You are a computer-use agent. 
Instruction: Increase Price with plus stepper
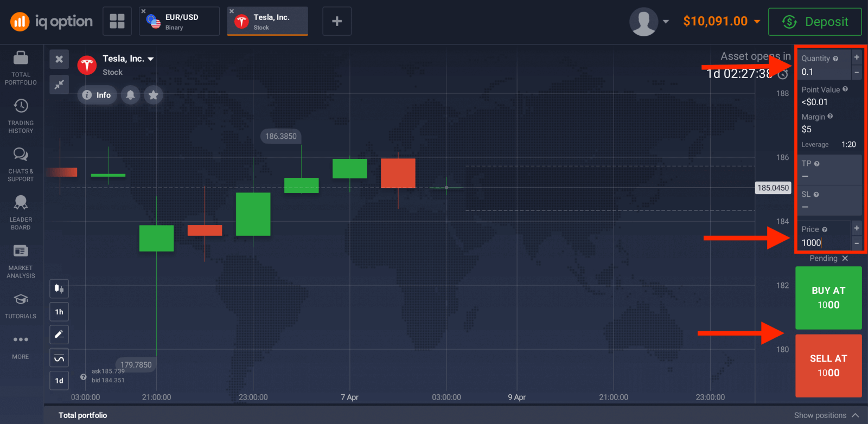(857, 228)
